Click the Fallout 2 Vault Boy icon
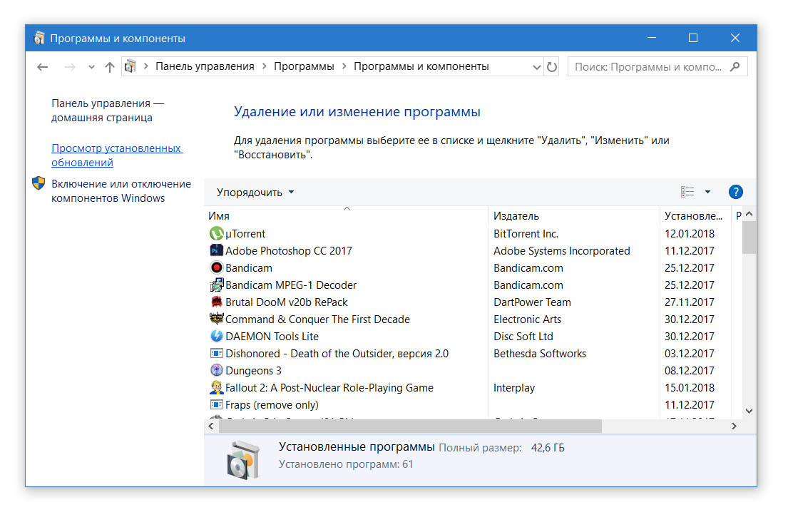The width and height of the screenshot is (793, 532). tap(217, 387)
